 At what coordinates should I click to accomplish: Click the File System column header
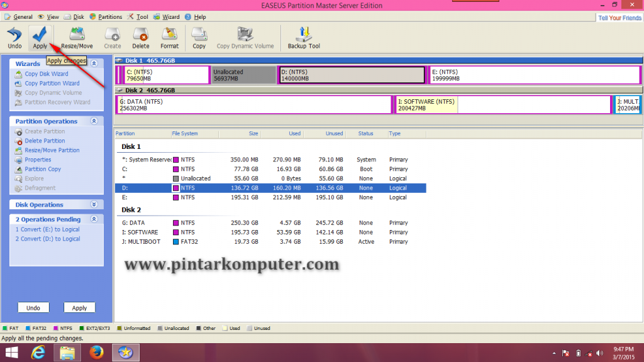click(x=195, y=133)
